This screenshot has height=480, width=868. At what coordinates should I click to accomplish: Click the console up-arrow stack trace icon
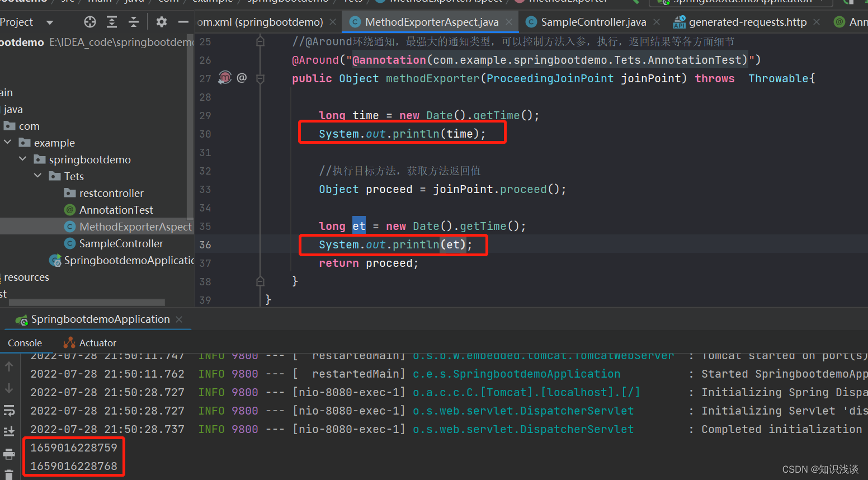[9, 366]
